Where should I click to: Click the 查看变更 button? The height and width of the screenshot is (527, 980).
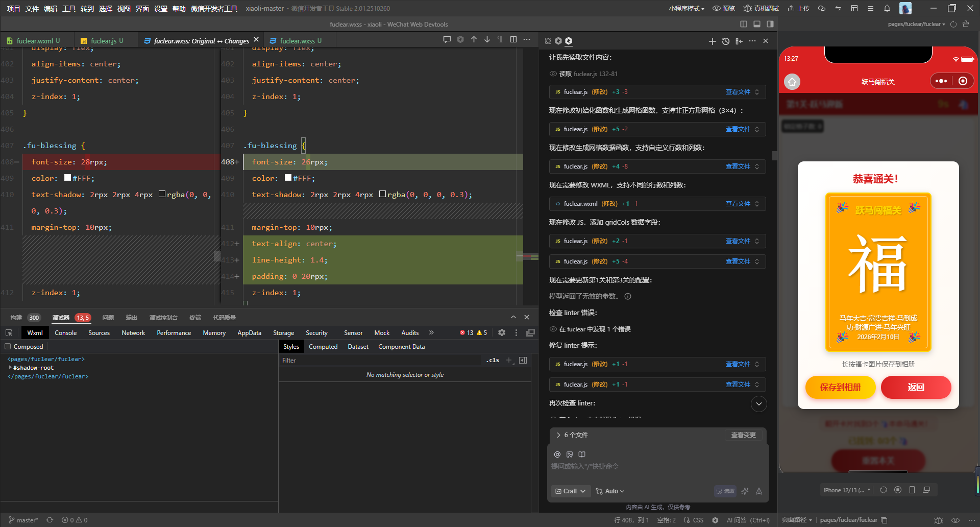click(x=743, y=435)
